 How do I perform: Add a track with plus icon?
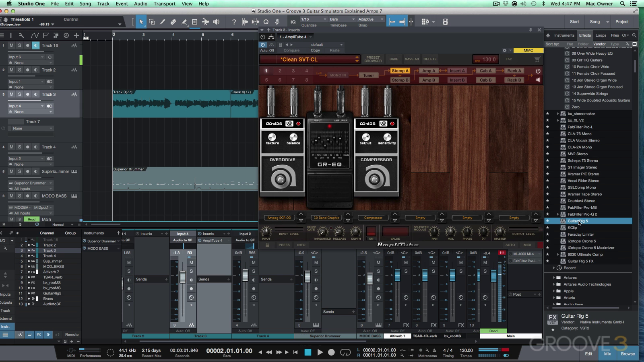[x=76, y=35]
